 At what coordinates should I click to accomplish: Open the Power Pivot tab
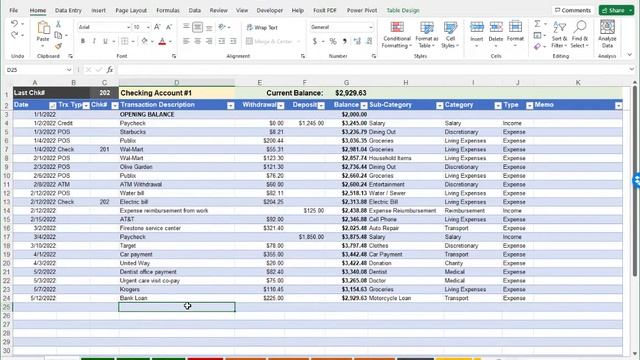[362, 10]
